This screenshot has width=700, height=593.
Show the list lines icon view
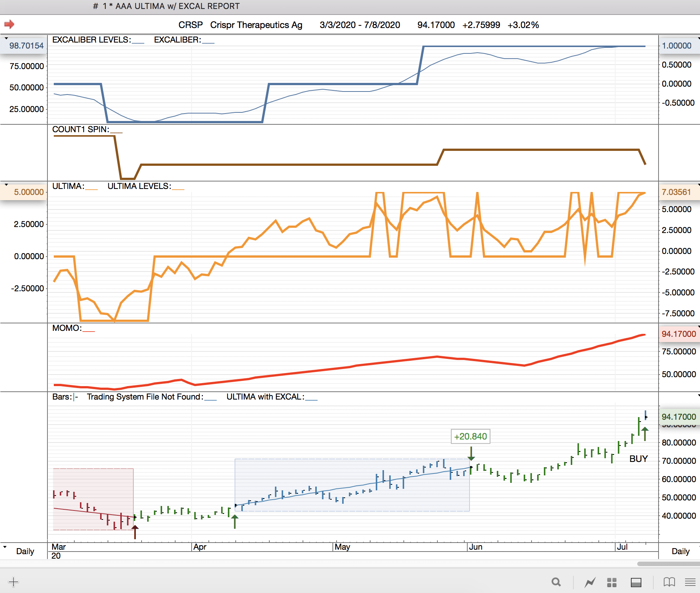(690, 582)
